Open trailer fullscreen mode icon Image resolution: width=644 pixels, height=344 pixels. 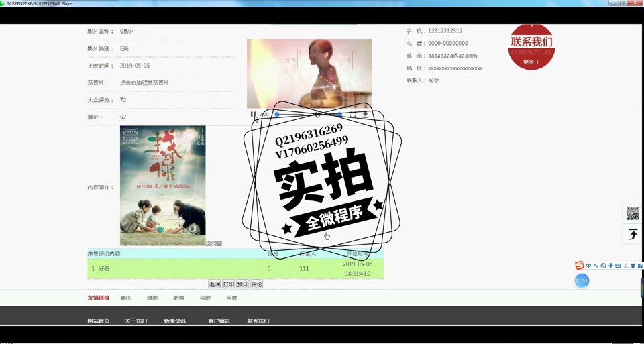click(353, 115)
